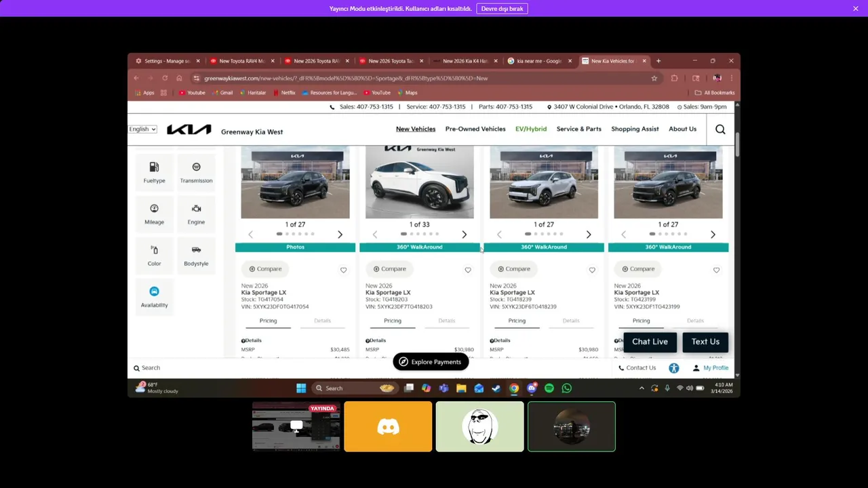Show next photo of the 1 of 33 car
The width and height of the screenshot is (868, 488).
click(465, 235)
